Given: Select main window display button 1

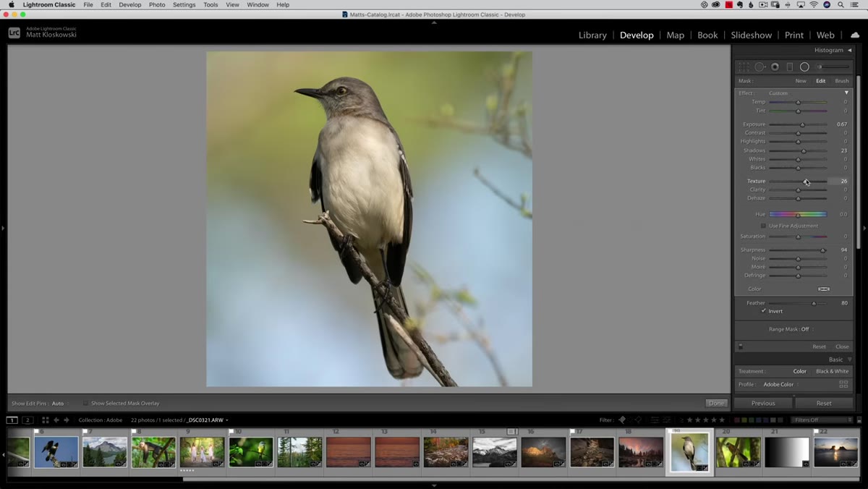Looking at the screenshot, I should (12, 420).
